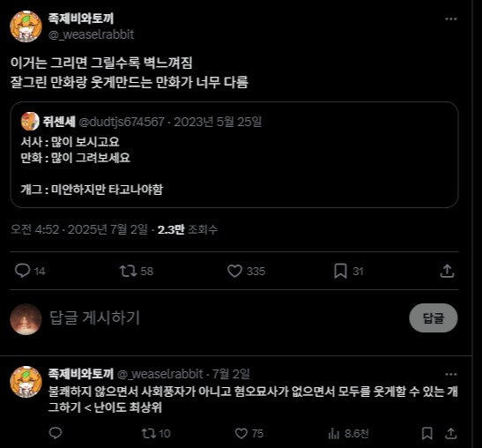The width and height of the screenshot is (482, 448).
Task: Like the main tweet with 335 likes
Action: click(x=235, y=271)
